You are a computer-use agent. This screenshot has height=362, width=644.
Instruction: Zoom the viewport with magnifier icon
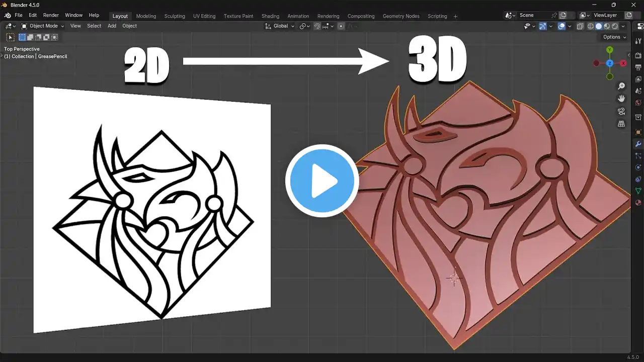[x=621, y=86]
